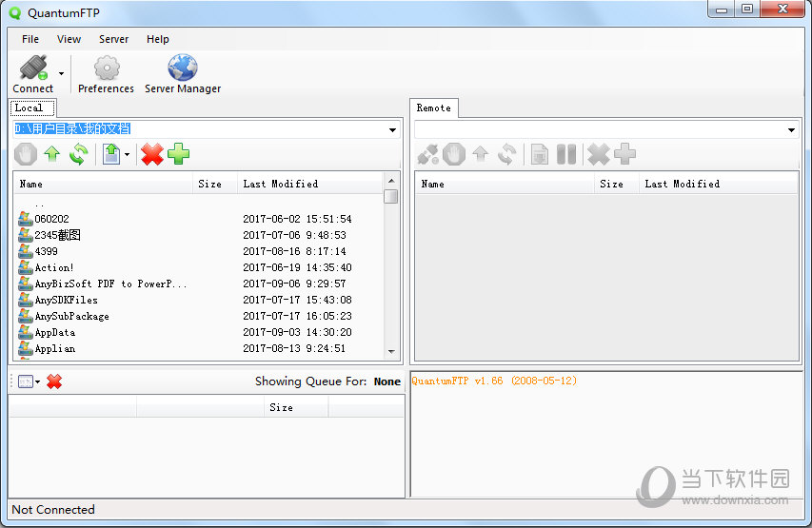This screenshot has width=812, height=528.
Task: Click the remote disconnect plug icon
Action: (x=428, y=154)
